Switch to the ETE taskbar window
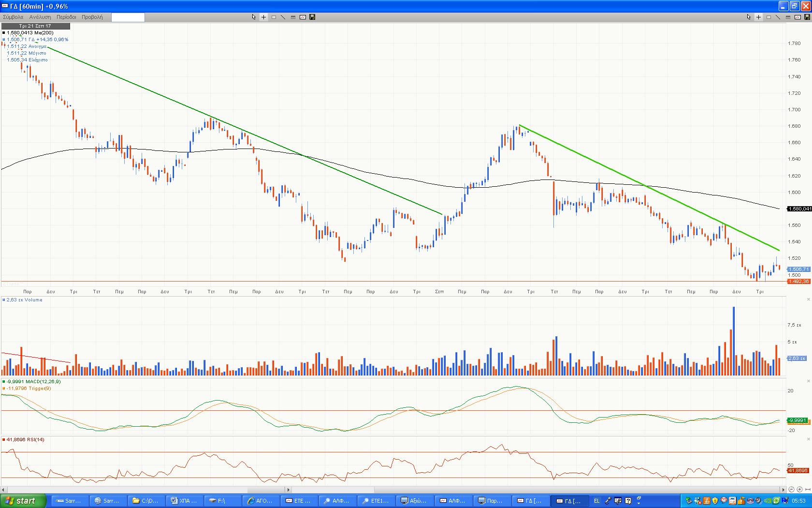The image size is (812, 508). tap(299, 501)
